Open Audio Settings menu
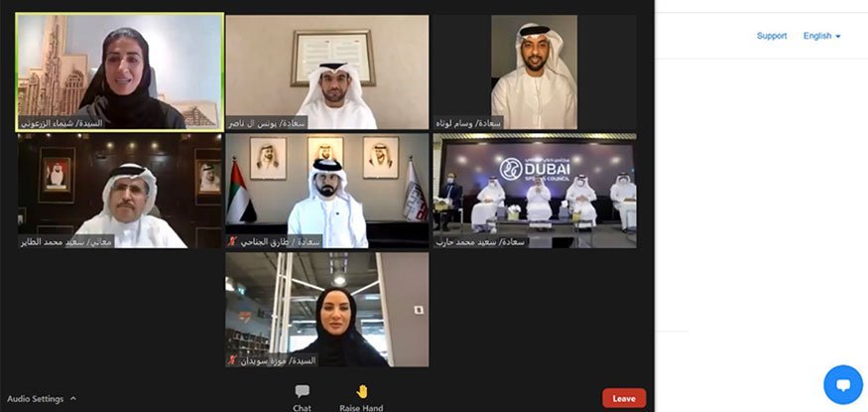Image resolution: width=868 pixels, height=412 pixels. click(36, 399)
